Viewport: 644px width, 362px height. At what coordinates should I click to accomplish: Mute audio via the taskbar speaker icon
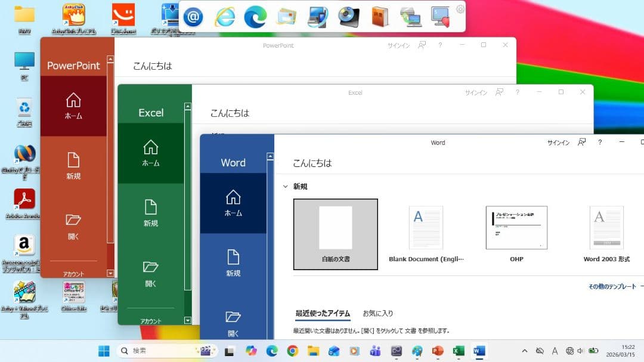coord(580,351)
